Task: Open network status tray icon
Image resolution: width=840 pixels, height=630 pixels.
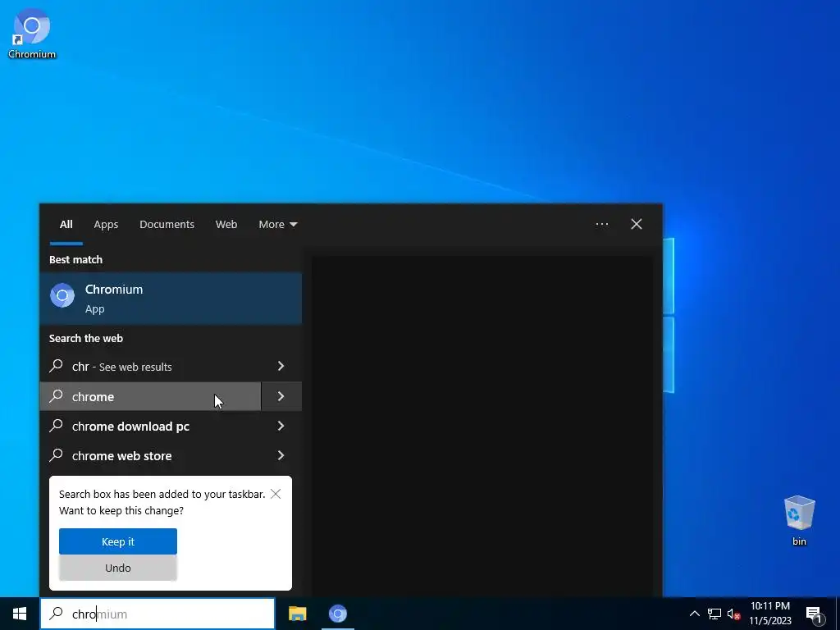Action: coord(714,614)
